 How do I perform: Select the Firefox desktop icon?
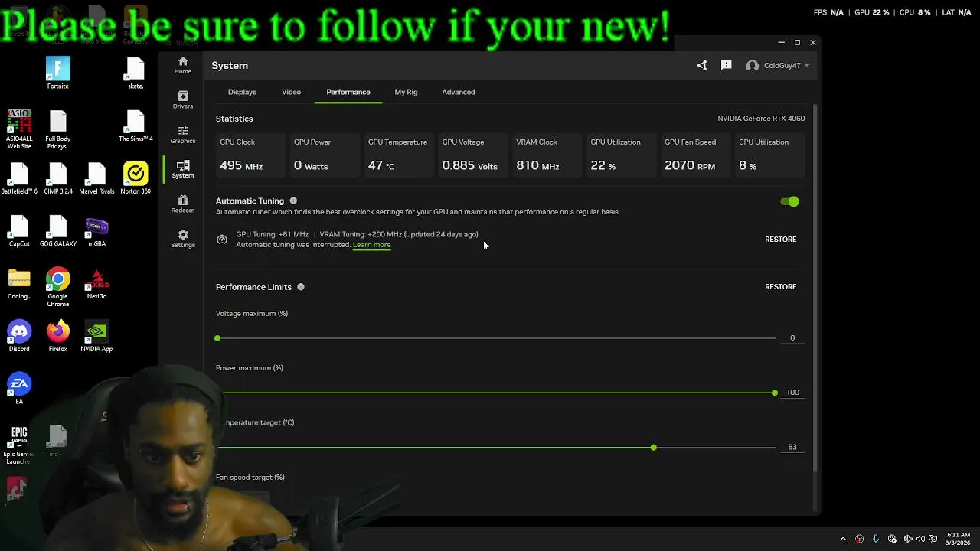pos(58,337)
